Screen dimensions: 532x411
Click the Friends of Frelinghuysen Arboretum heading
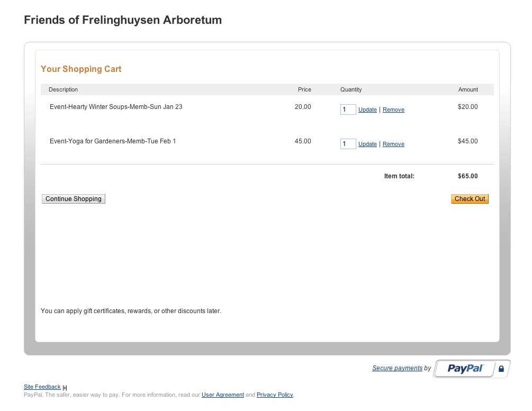coord(123,20)
